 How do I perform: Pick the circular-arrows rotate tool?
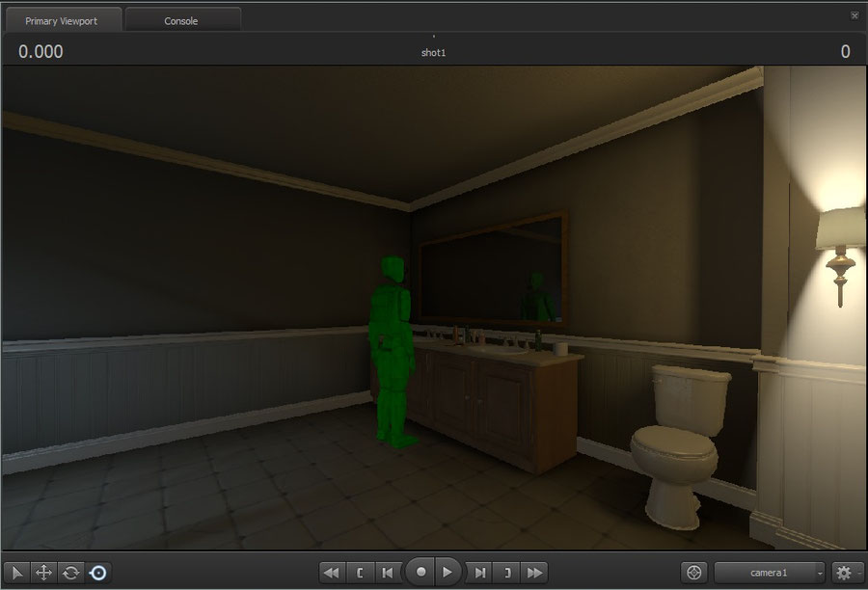tap(70, 573)
